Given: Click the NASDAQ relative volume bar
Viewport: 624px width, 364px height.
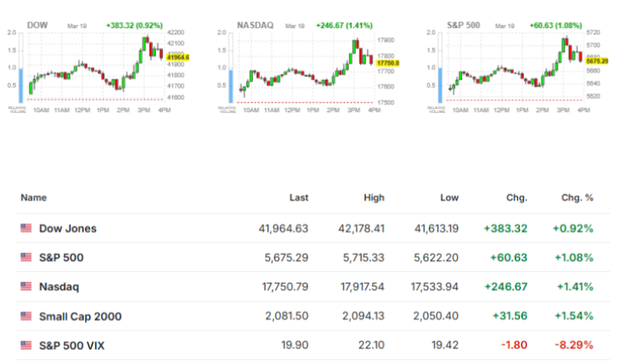Looking at the screenshot, I should pyautogui.click(x=231, y=68).
